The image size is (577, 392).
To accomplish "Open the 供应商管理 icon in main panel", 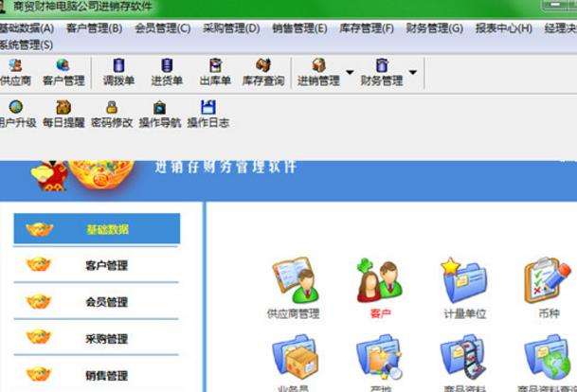I will coord(294,288).
